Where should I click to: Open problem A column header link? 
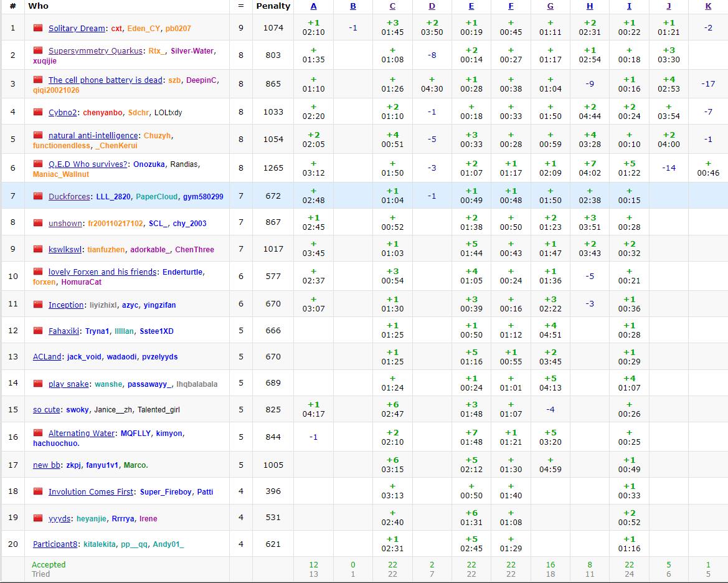coord(313,6)
